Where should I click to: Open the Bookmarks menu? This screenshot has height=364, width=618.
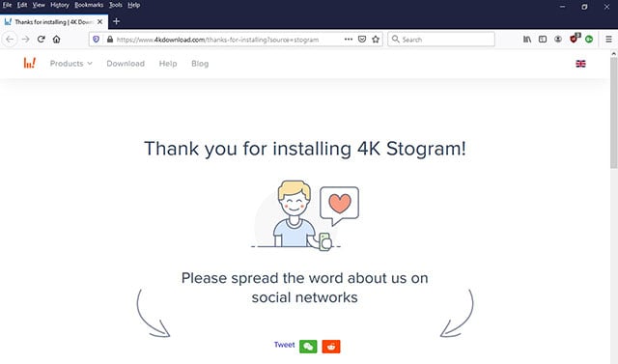[x=89, y=5]
